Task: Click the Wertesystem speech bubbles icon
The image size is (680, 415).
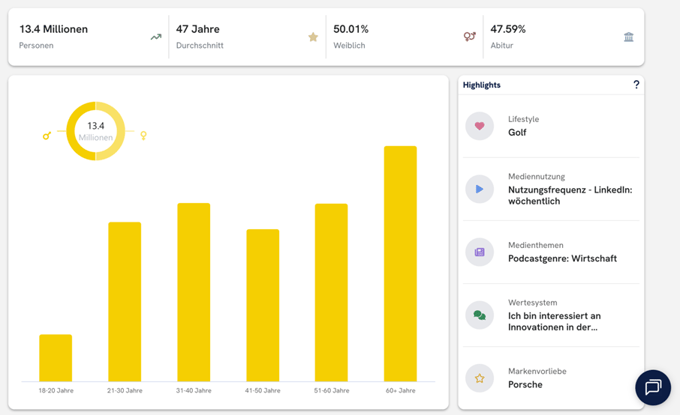Action: (x=480, y=315)
